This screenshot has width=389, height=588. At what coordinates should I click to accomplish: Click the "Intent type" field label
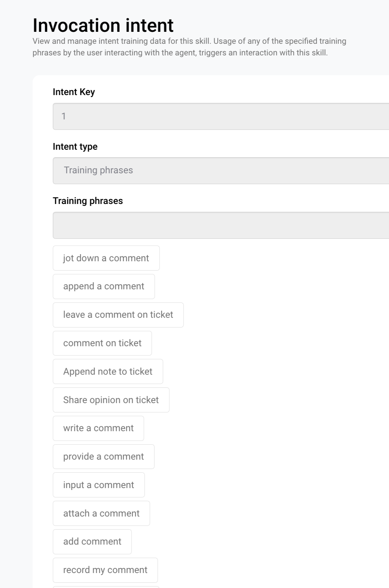coord(75,147)
